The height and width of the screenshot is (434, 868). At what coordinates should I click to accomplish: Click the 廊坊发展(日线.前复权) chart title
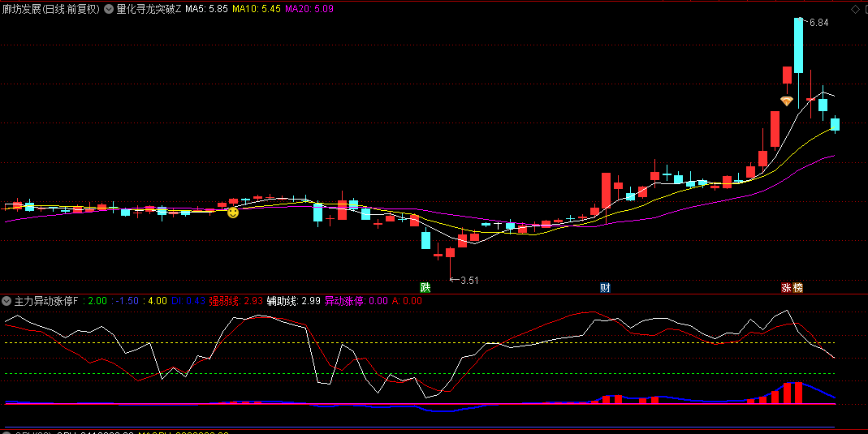[51, 9]
